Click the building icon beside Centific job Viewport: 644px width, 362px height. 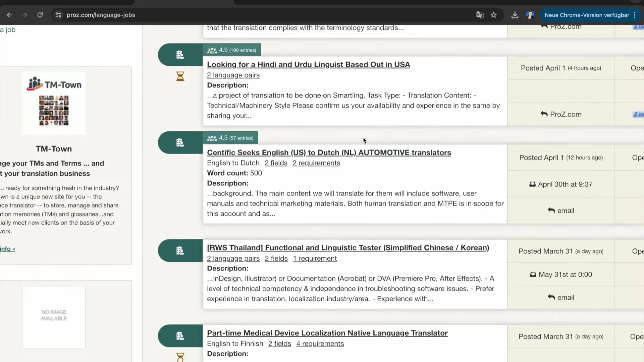point(180,143)
